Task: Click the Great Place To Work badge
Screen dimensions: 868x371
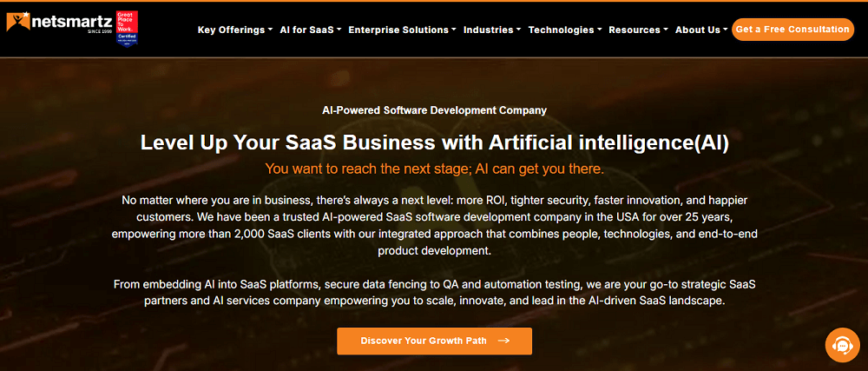Action: point(126,28)
